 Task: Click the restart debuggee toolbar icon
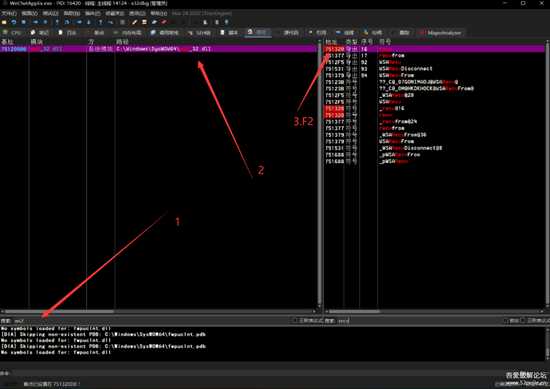pos(14,22)
